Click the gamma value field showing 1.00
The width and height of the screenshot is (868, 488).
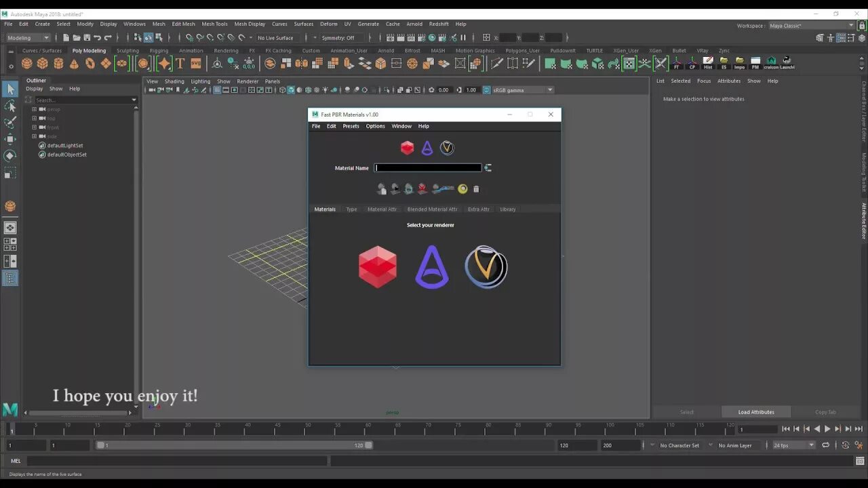[471, 90]
